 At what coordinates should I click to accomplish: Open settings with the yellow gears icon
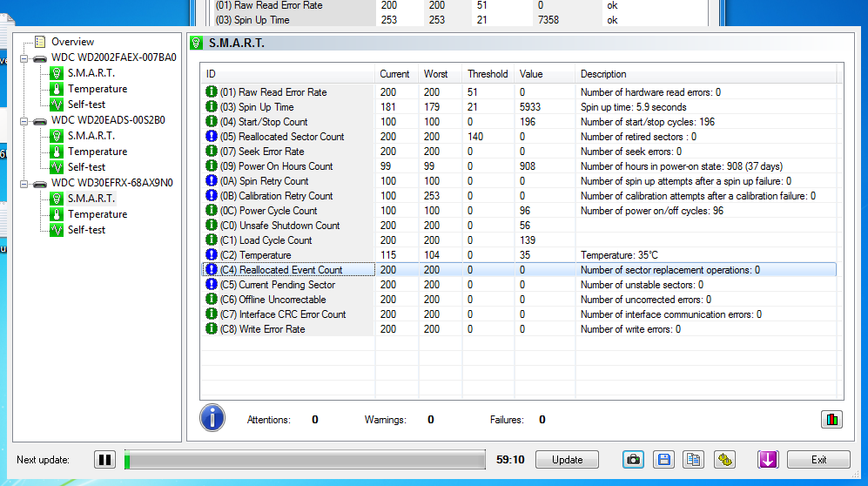click(x=724, y=459)
